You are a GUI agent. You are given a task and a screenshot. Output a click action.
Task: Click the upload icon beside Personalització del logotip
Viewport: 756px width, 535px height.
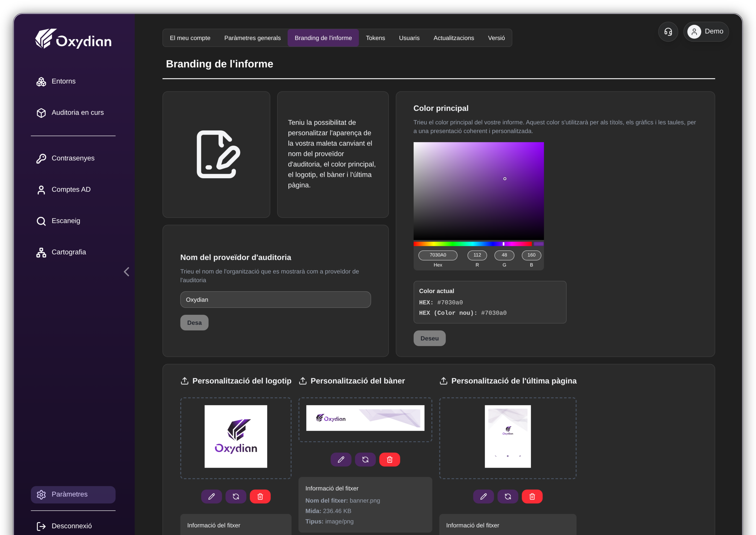coord(184,381)
